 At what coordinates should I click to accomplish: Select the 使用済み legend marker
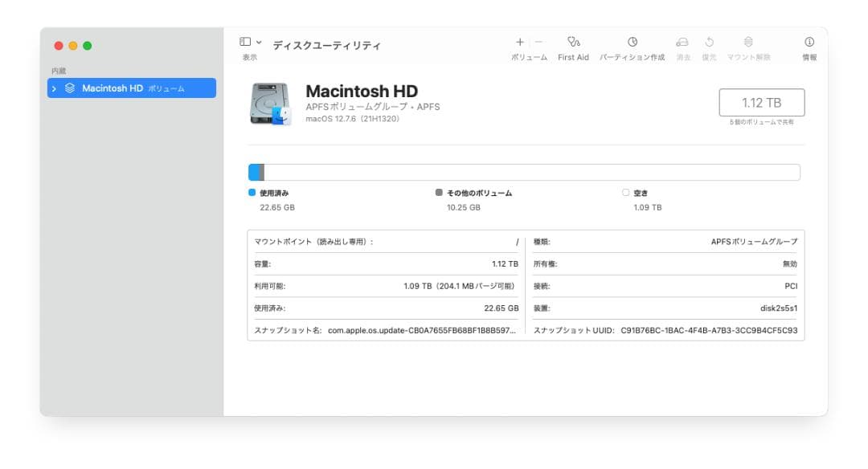point(252,190)
